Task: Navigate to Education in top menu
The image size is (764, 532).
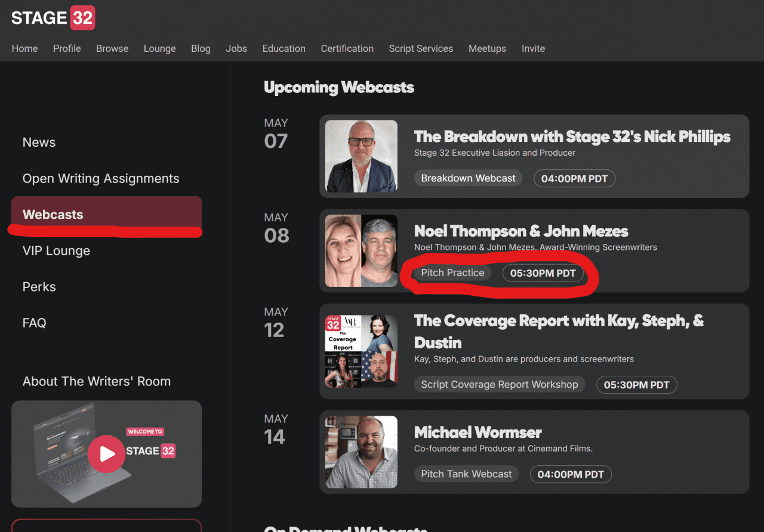Action: point(284,49)
